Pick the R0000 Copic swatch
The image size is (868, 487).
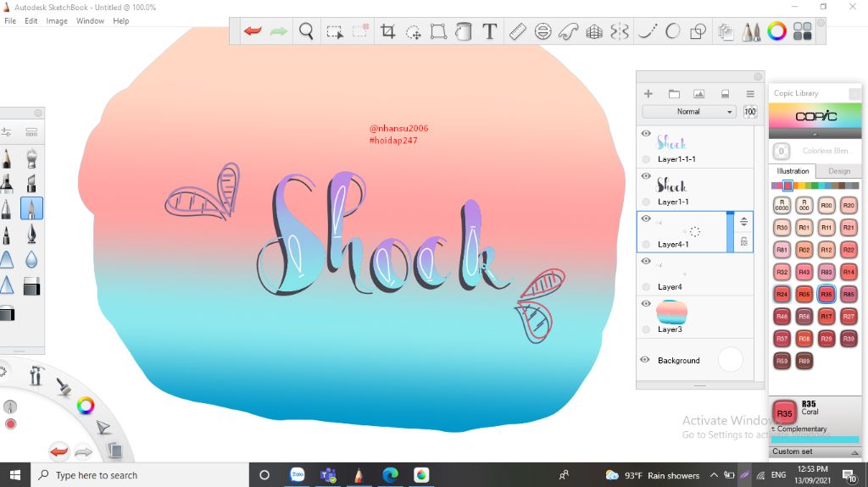[782, 205]
